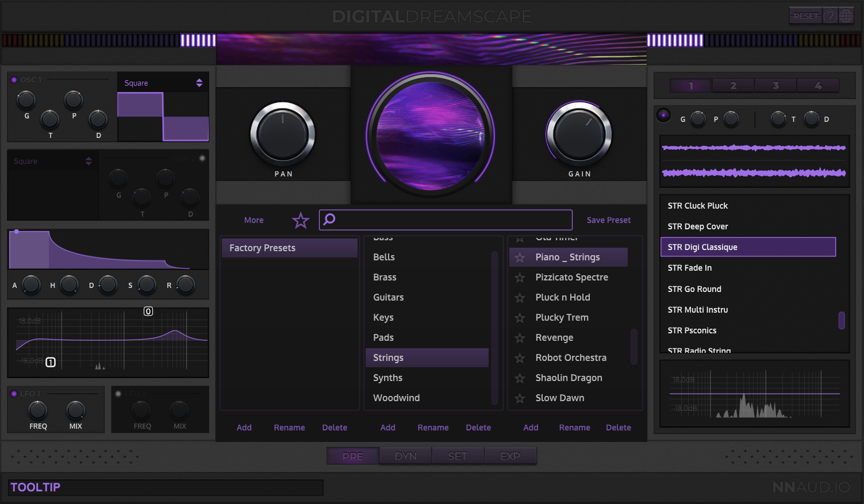The width and height of the screenshot is (864, 504).
Task: Click the RESET button
Action: coord(806,16)
